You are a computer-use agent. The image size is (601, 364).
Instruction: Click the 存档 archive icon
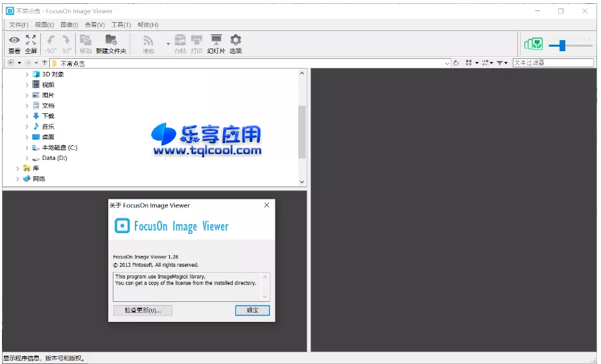click(x=180, y=40)
